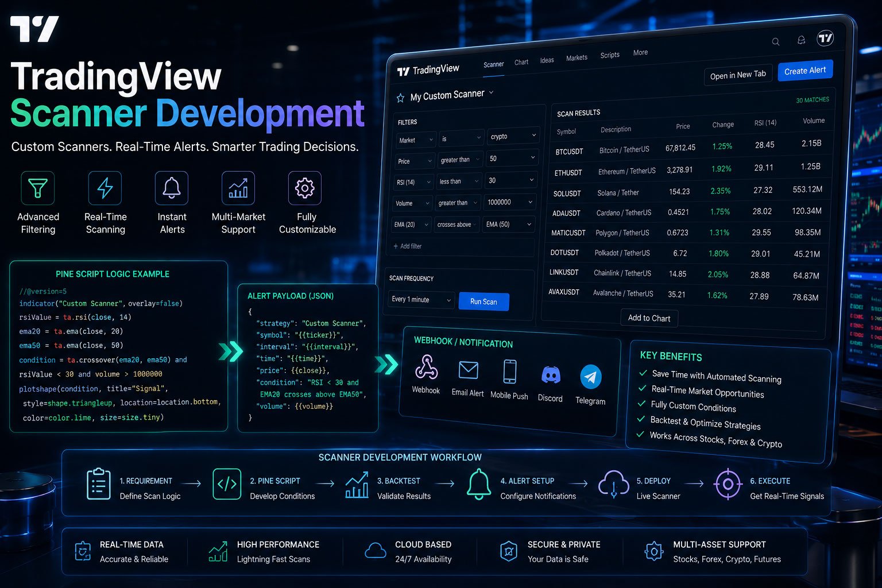This screenshot has height=588, width=882.
Task: Open the EMA (50) value dropdown
Action: click(x=509, y=224)
